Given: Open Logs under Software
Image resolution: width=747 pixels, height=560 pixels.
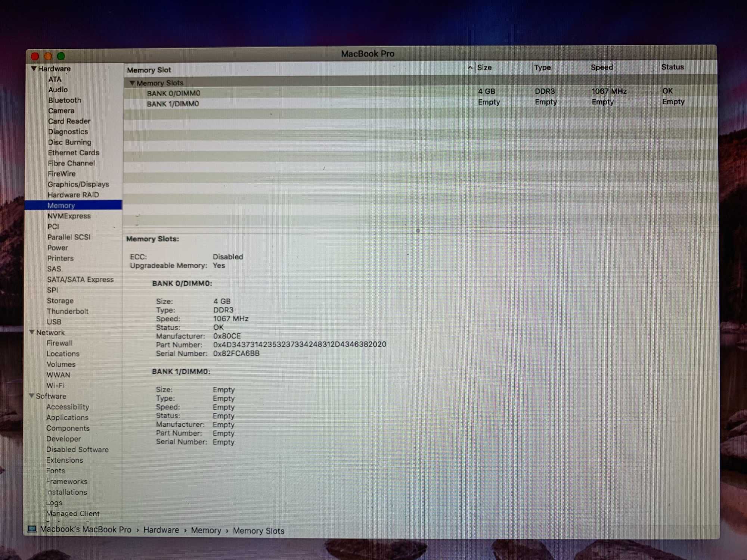Looking at the screenshot, I should 54,503.
